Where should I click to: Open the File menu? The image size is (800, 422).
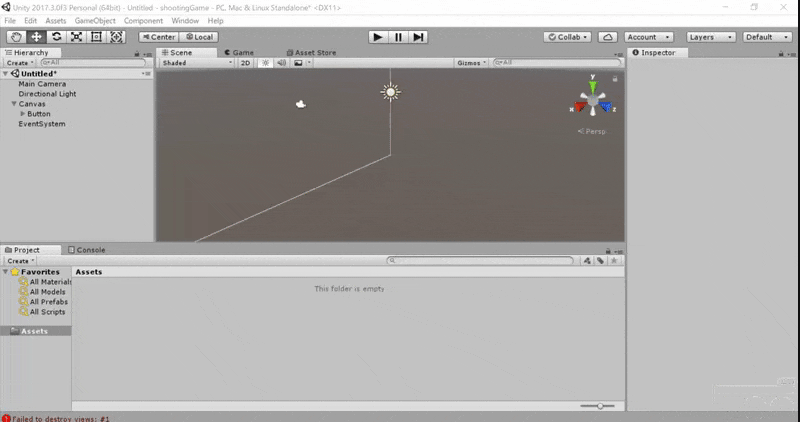click(x=10, y=21)
